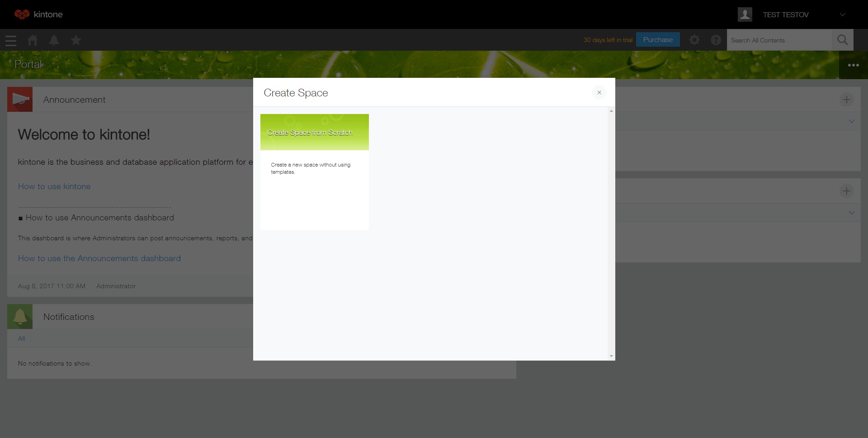
Task: Open bookmarks star icon
Action: 76,41
